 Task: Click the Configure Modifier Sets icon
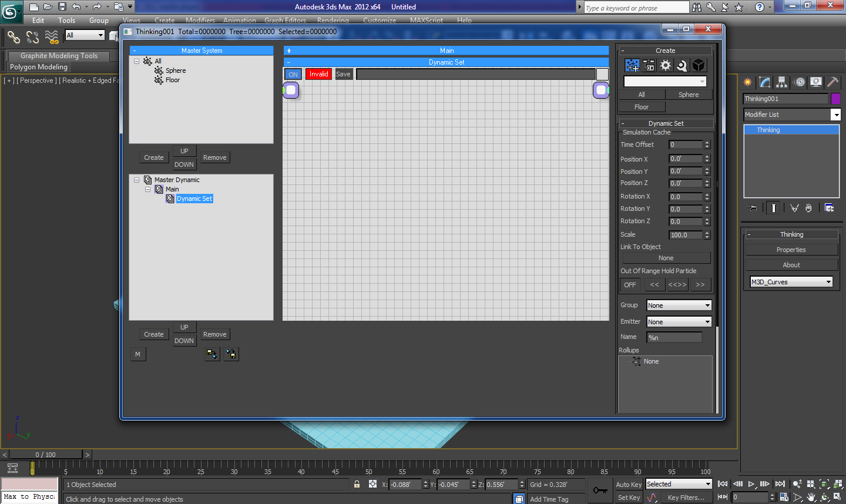coord(830,208)
